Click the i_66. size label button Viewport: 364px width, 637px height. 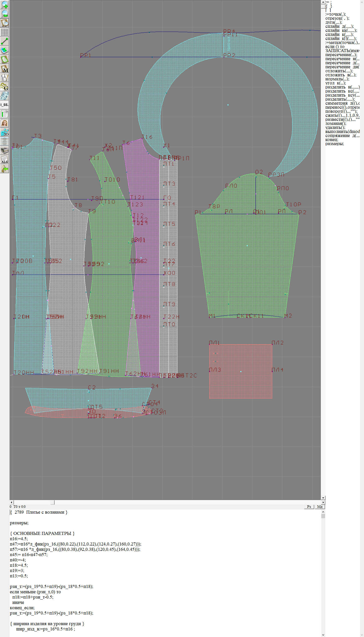point(5,105)
